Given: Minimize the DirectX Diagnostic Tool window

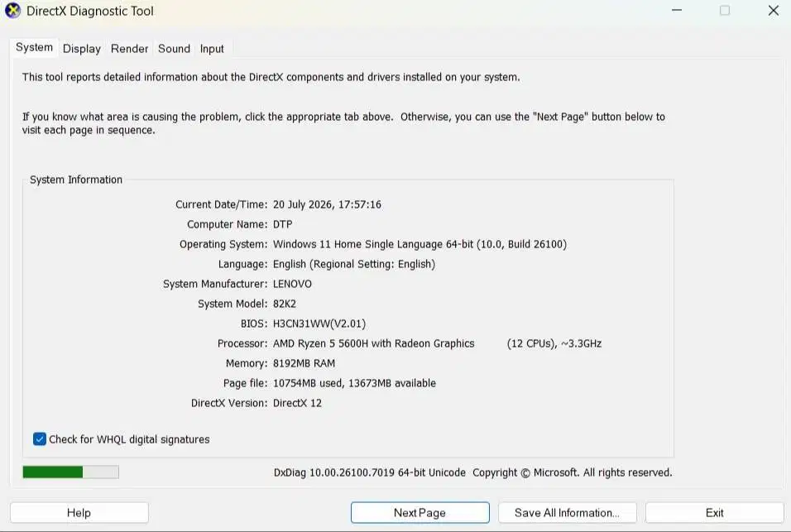Looking at the screenshot, I should click(x=677, y=11).
